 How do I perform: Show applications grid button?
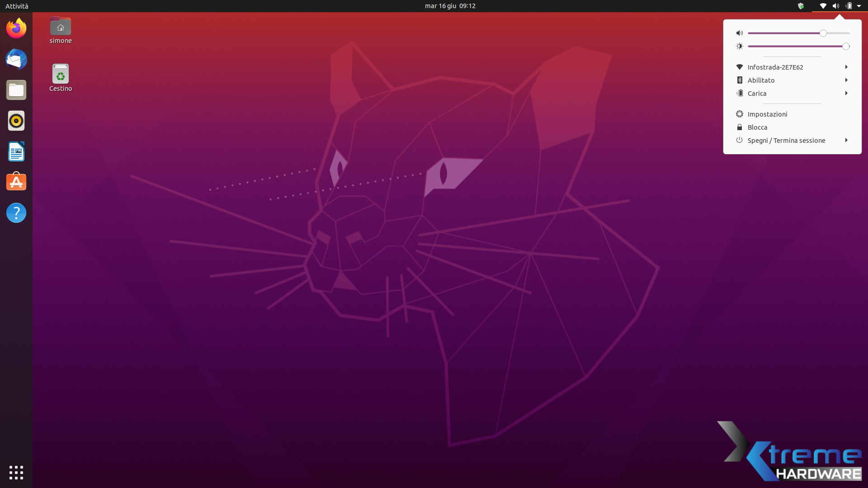(x=16, y=472)
